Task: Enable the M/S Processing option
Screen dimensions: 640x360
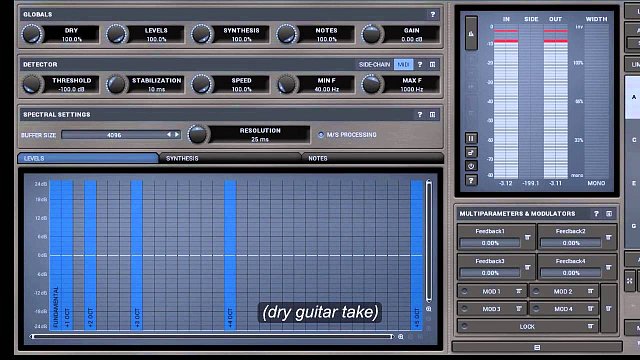Action: point(321,135)
